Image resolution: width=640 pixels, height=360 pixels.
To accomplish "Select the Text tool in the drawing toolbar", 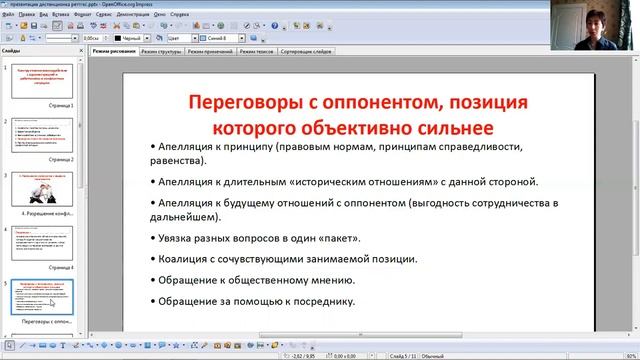I will click(x=63, y=345).
